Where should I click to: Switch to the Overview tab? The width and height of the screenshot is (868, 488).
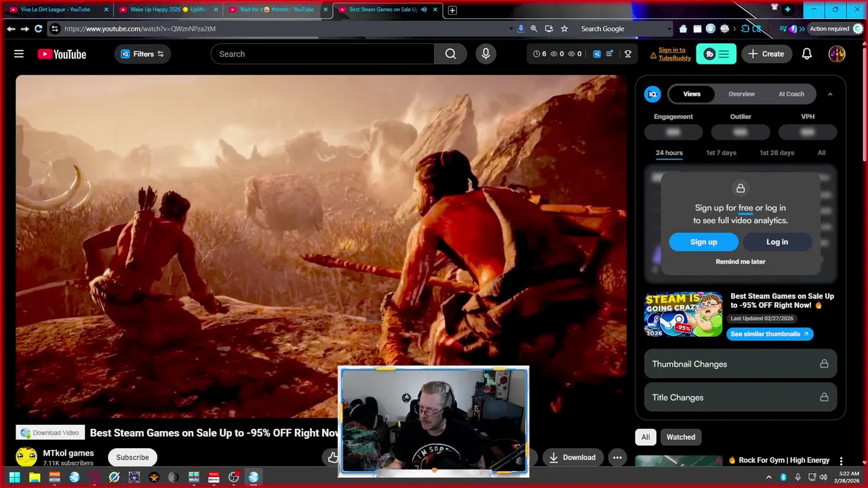741,94
